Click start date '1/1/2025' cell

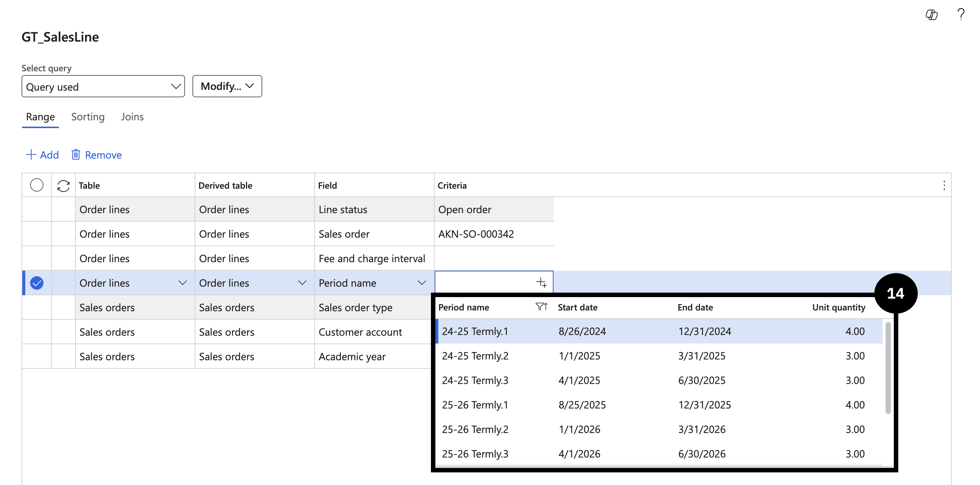point(579,356)
